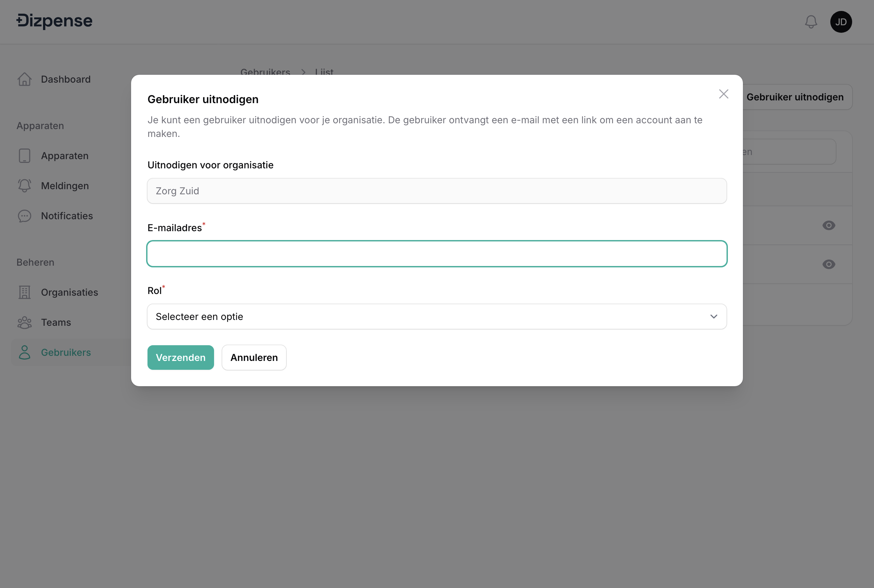The width and height of the screenshot is (874, 588).
Task: Click the Annuleren button
Action: [254, 358]
